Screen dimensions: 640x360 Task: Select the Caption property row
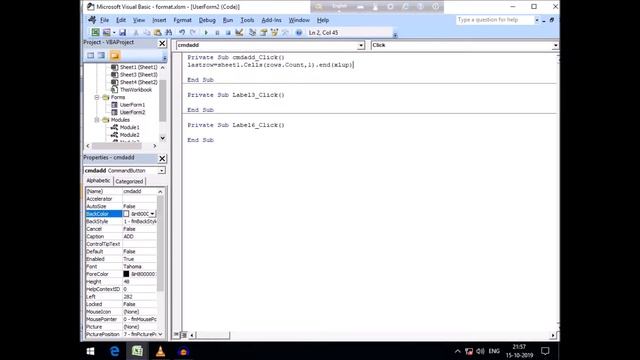[x=121, y=236]
